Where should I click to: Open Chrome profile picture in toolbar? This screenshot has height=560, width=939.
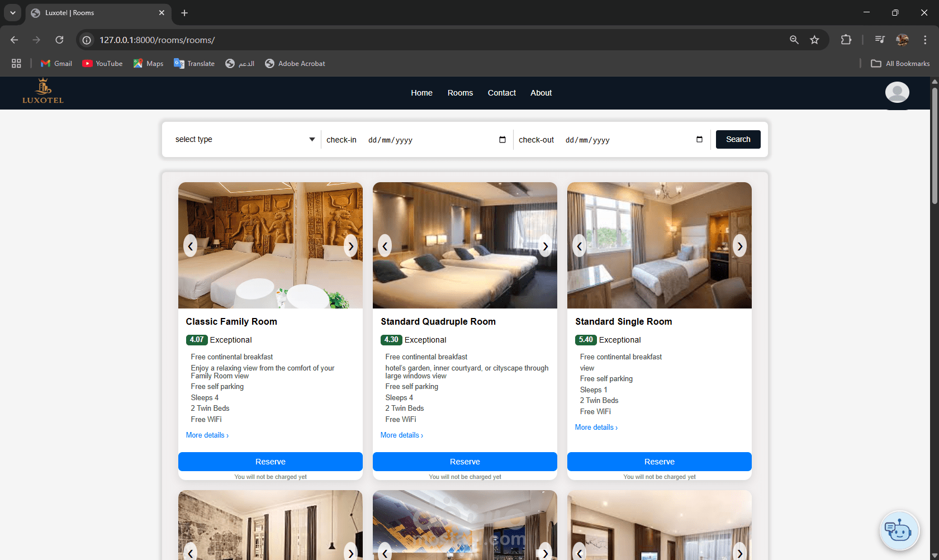[902, 40]
